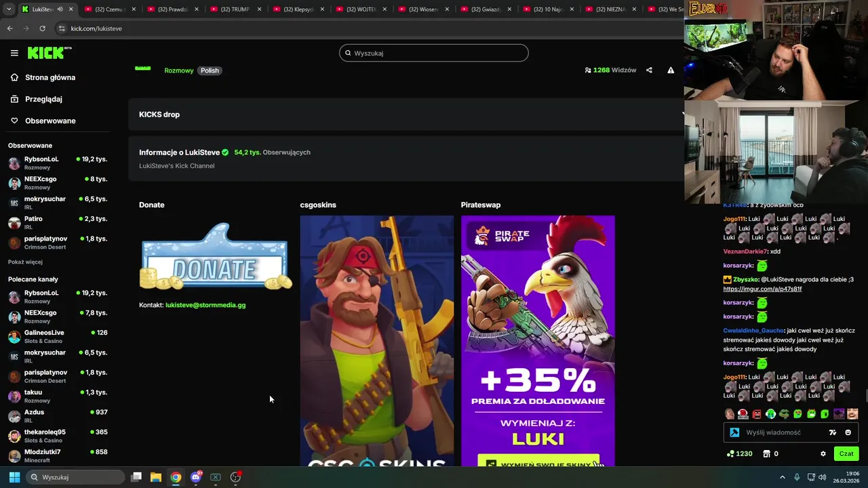Open RybsonLoL in the Obserwowane list
This screenshot has width=868, height=488.
click(x=58, y=163)
